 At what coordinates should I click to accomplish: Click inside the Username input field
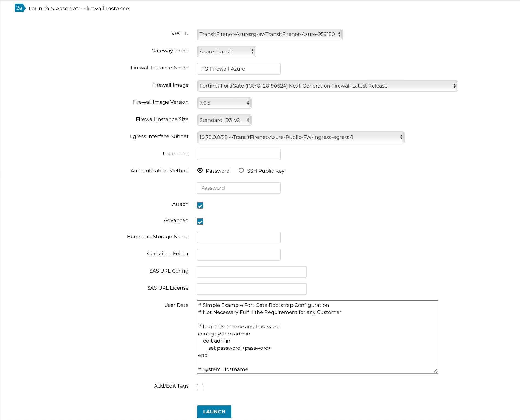tap(238, 154)
